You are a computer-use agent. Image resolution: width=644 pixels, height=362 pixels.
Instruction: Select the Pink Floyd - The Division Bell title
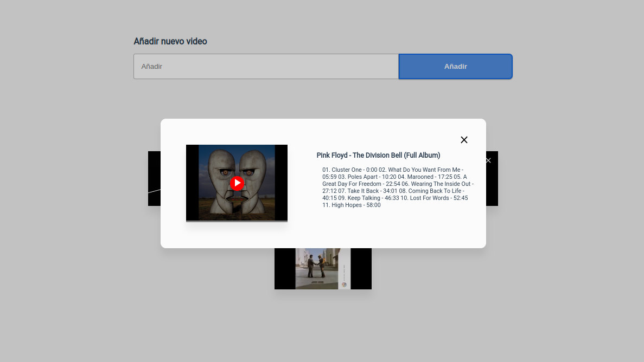click(x=378, y=155)
